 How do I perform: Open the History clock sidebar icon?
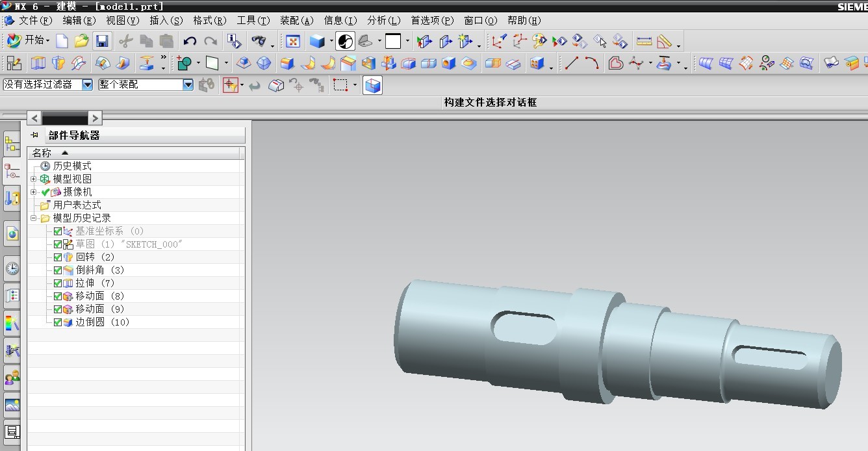click(x=12, y=268)
